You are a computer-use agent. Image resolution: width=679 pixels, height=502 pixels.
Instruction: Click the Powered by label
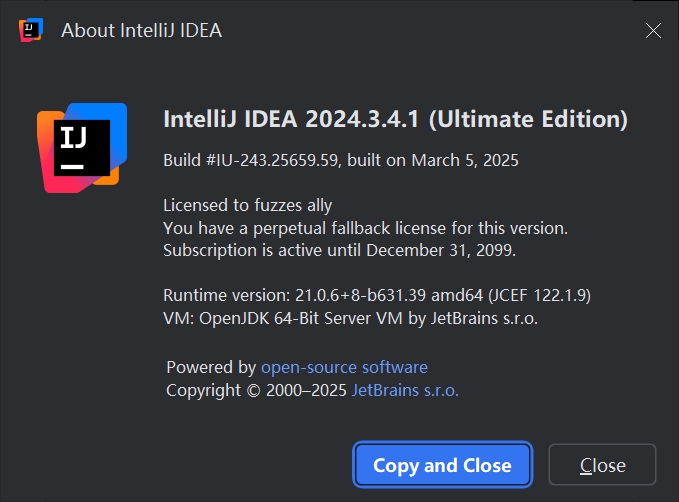211,367
